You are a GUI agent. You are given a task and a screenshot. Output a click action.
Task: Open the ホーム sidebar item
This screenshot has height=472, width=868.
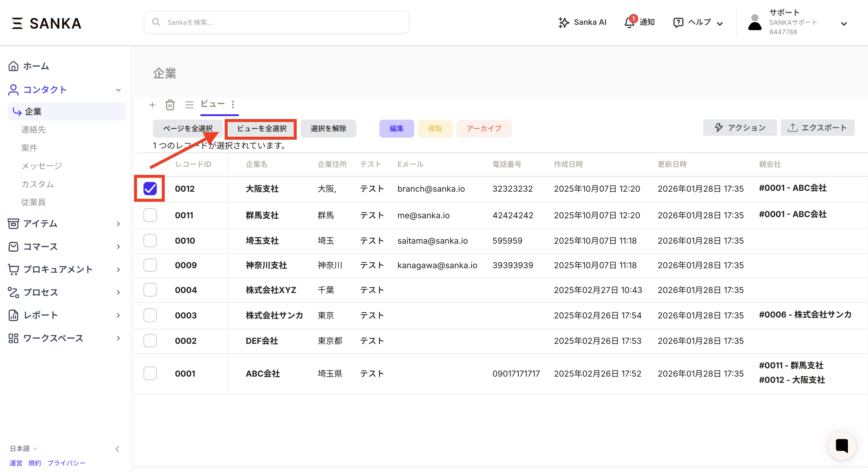pos(36,66)
